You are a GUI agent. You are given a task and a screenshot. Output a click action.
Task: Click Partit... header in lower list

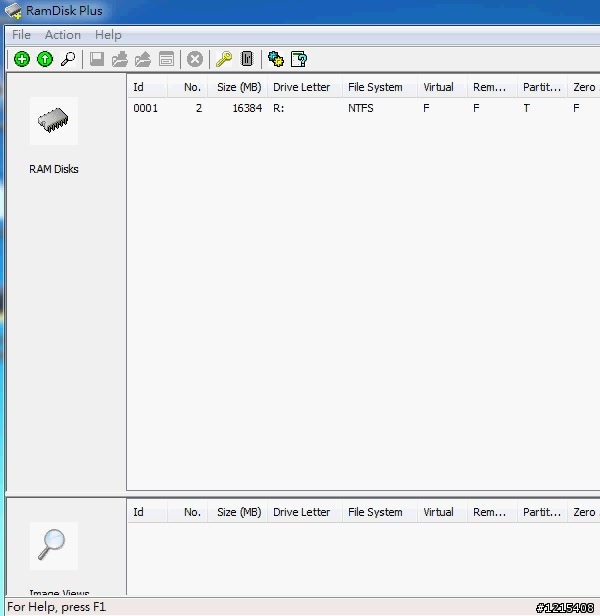[542, 512]
